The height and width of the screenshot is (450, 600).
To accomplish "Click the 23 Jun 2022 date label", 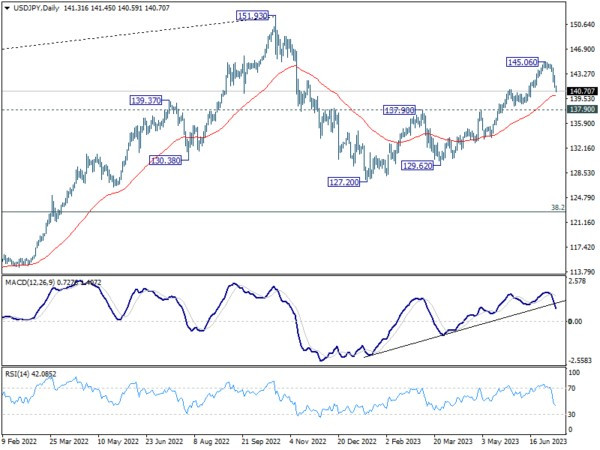I will pyautogui.click(x=165, y=442).
